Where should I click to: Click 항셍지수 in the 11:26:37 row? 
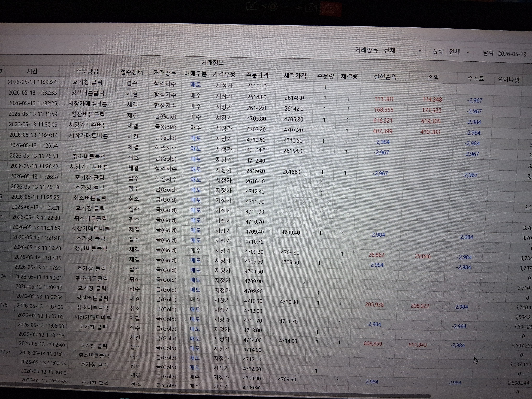pos(166,179)
